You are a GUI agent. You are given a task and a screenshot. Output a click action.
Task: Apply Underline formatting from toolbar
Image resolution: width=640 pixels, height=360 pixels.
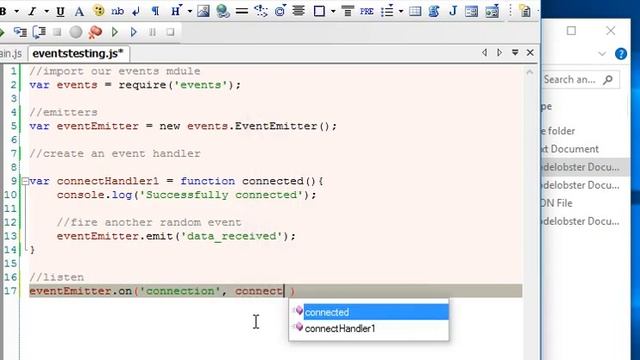point(60,11)
